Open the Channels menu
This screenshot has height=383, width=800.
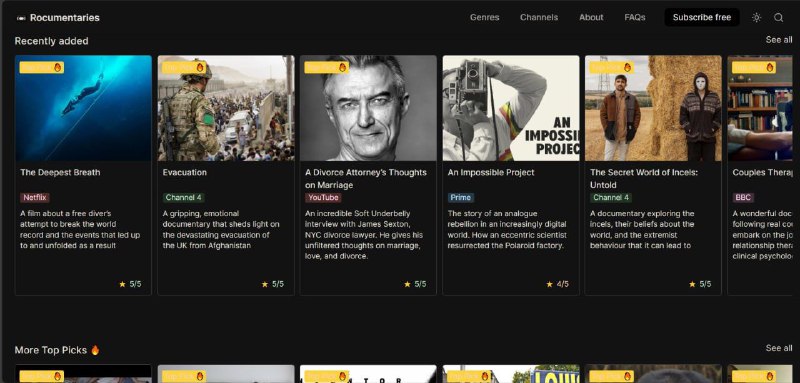tap(539, 17)
